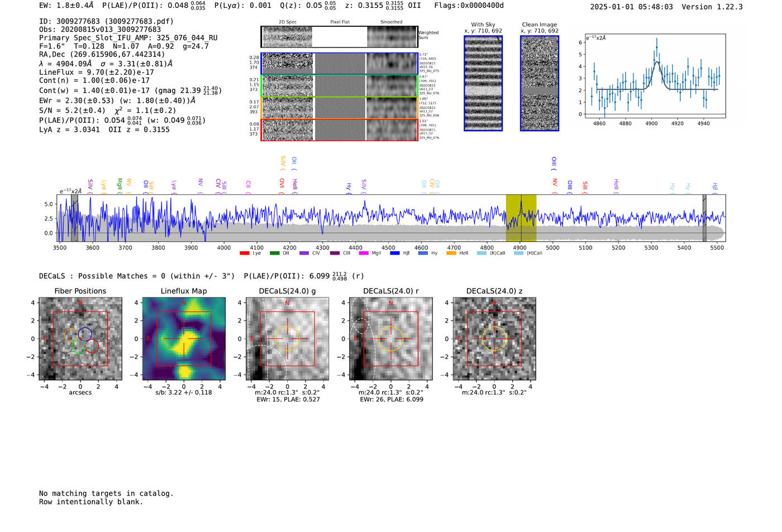Click the Hγ legend swatch

click(423, 253)
